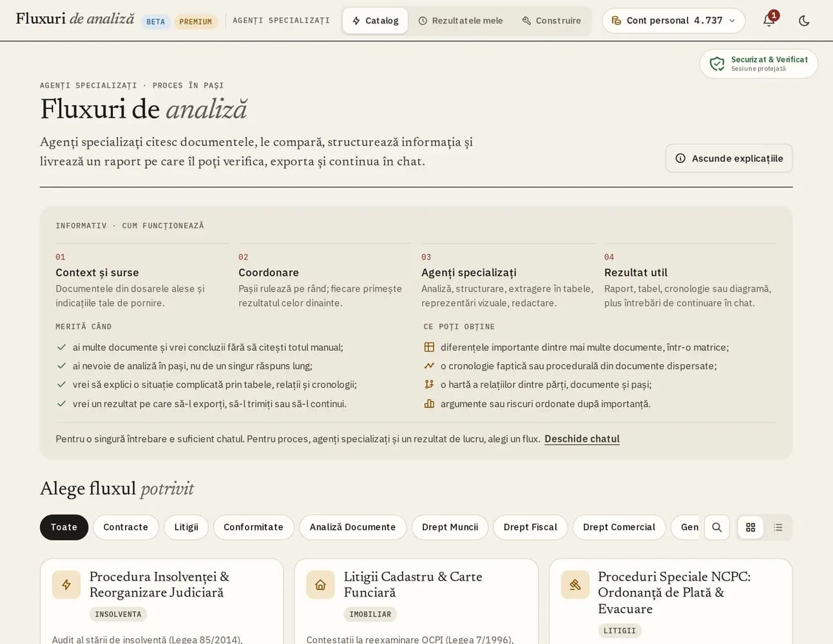
Task: Choose the Conformitate filter chip
Action: point(253,527)
